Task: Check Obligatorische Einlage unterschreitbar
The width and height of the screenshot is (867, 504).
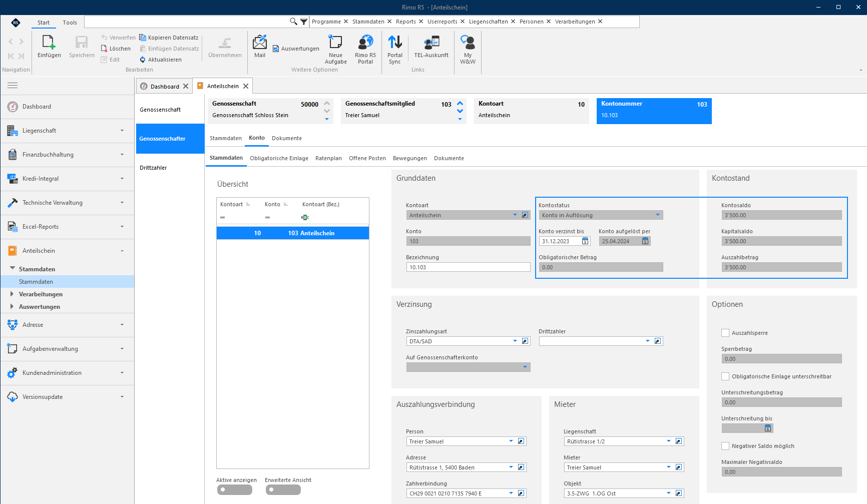Action: (725, 376)
